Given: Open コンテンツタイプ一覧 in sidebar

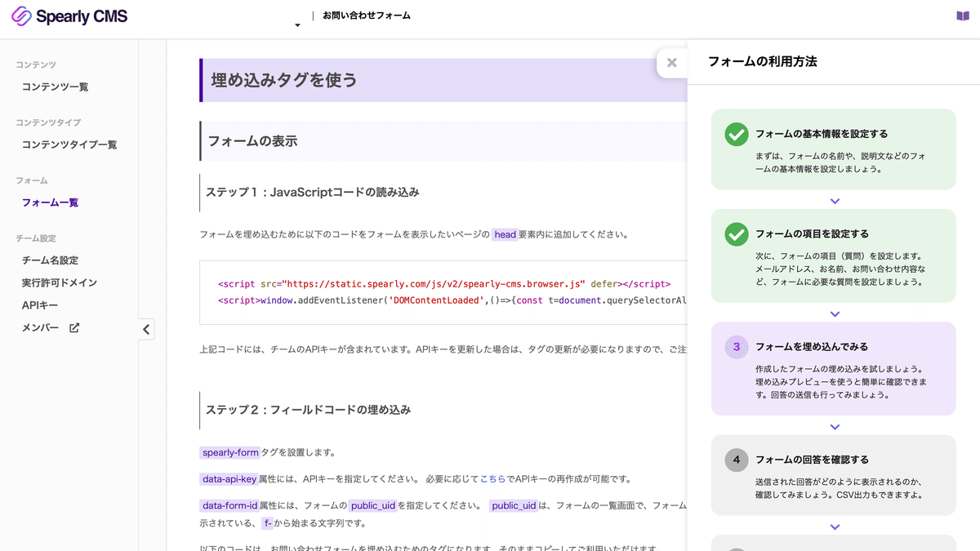Looking at the screenshot, I should tap(69, 144).
